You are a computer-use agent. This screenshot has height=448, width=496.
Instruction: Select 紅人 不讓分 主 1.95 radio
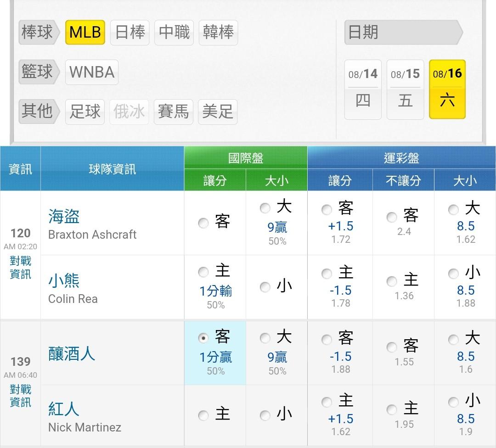[x=392, y=410]
